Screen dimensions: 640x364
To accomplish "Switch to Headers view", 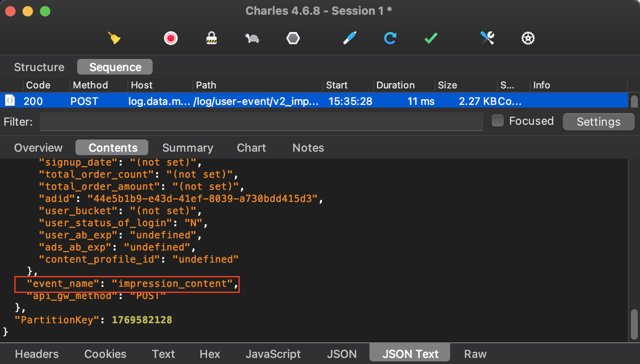I will tap(37, 354).
